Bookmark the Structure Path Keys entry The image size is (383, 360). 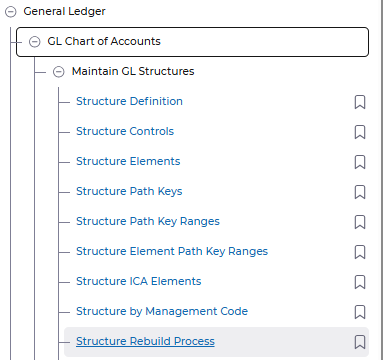360,192
